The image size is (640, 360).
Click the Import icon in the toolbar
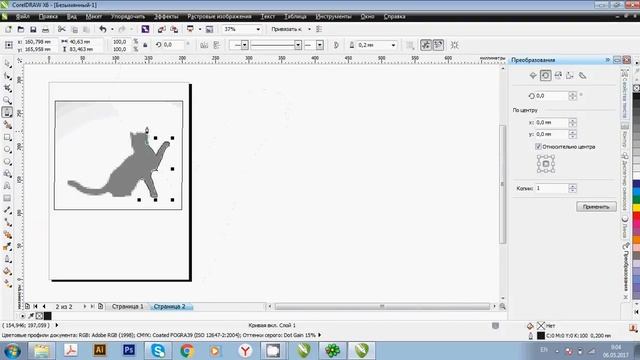[162, 29]
